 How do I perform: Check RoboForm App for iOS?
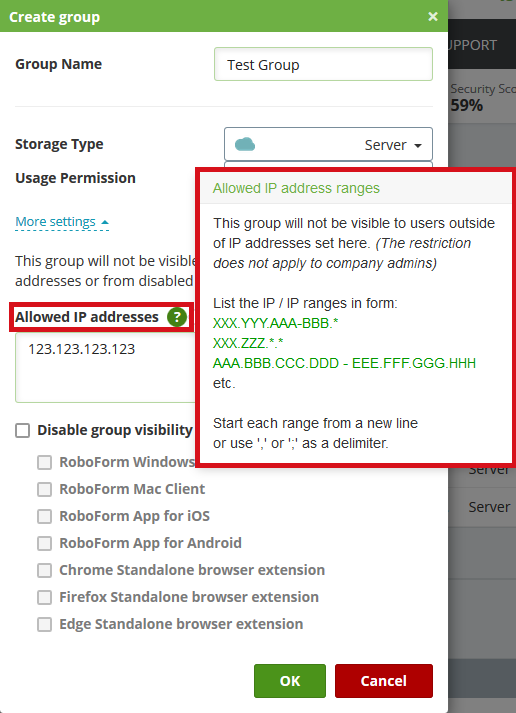44,517
